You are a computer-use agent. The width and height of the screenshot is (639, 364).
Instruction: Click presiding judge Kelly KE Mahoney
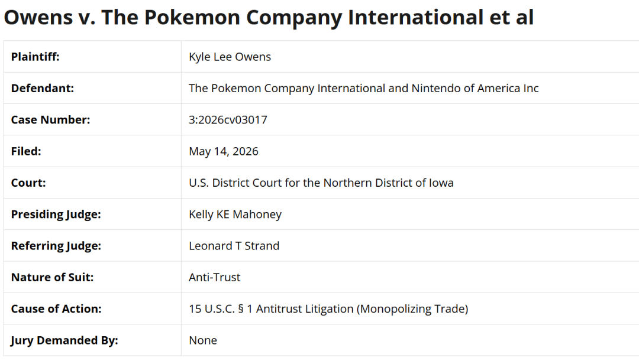235,214
